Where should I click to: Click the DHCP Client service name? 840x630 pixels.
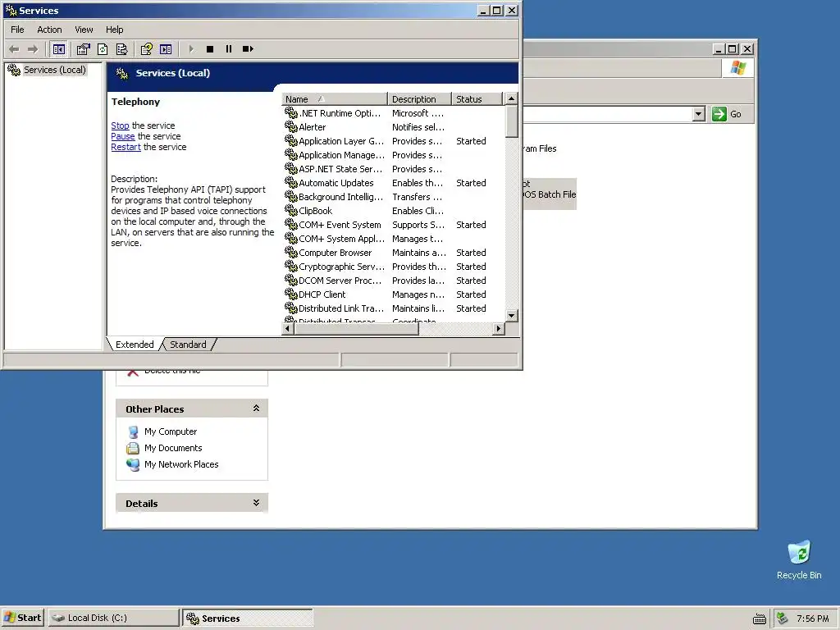(322, 294)
